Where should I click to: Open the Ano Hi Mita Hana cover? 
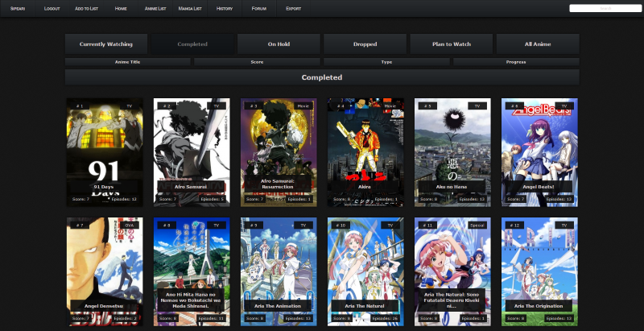[x=192, y=271]
